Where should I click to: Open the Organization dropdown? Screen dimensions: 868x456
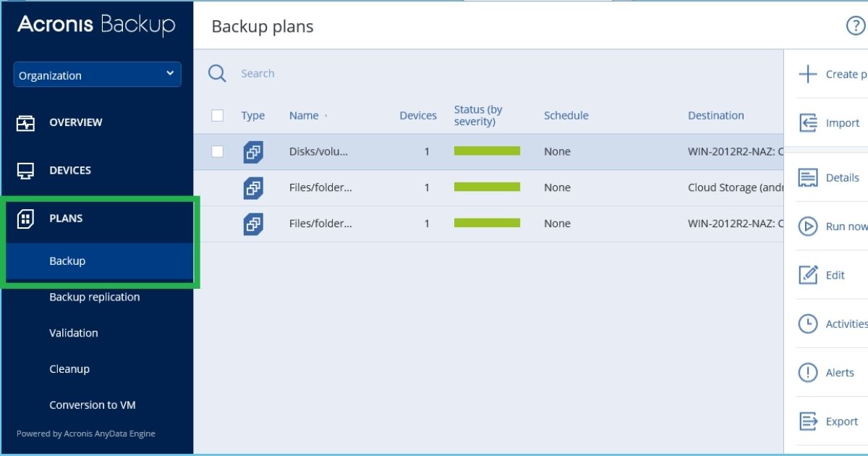(97, 75)
